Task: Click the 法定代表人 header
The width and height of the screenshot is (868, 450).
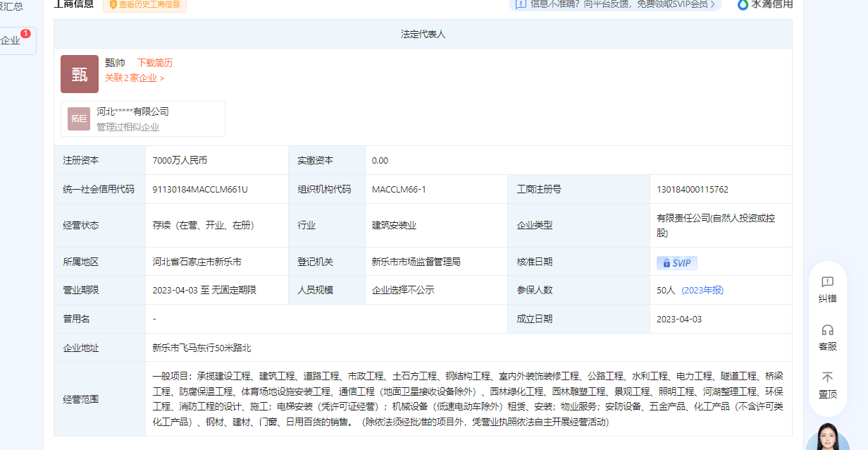Action: pyautogui.click(x=423, y=34)
